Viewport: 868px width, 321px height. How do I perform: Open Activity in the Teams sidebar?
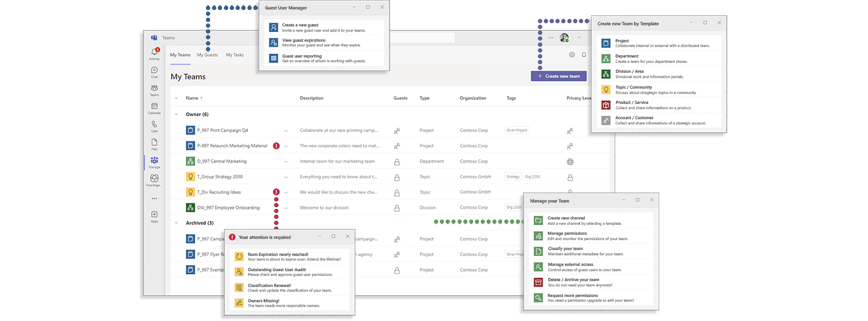[x=154, y=54]
